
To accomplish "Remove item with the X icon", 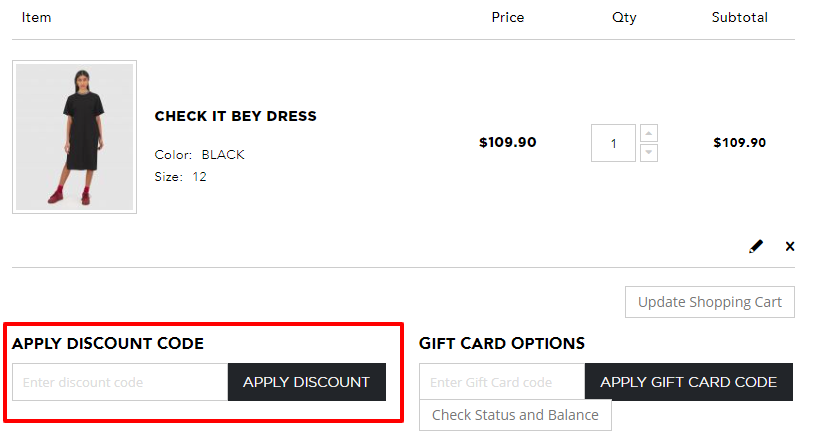I will click(790, 246).
